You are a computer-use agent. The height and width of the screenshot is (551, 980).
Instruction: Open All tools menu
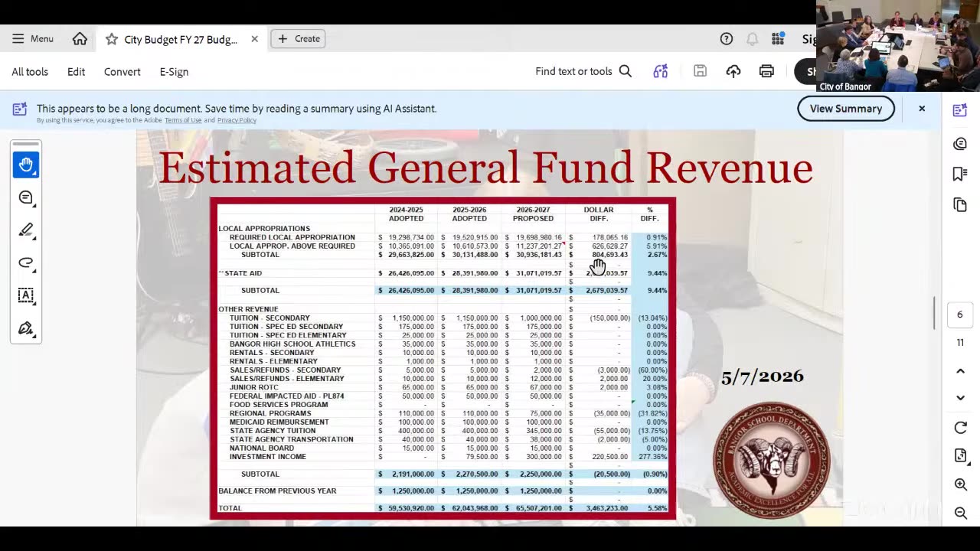(30, 71)
